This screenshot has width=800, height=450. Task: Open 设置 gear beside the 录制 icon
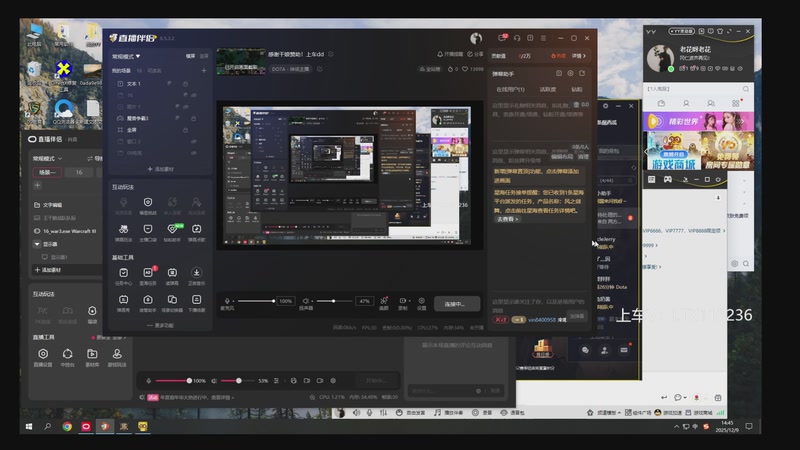[x=421, y=301]
